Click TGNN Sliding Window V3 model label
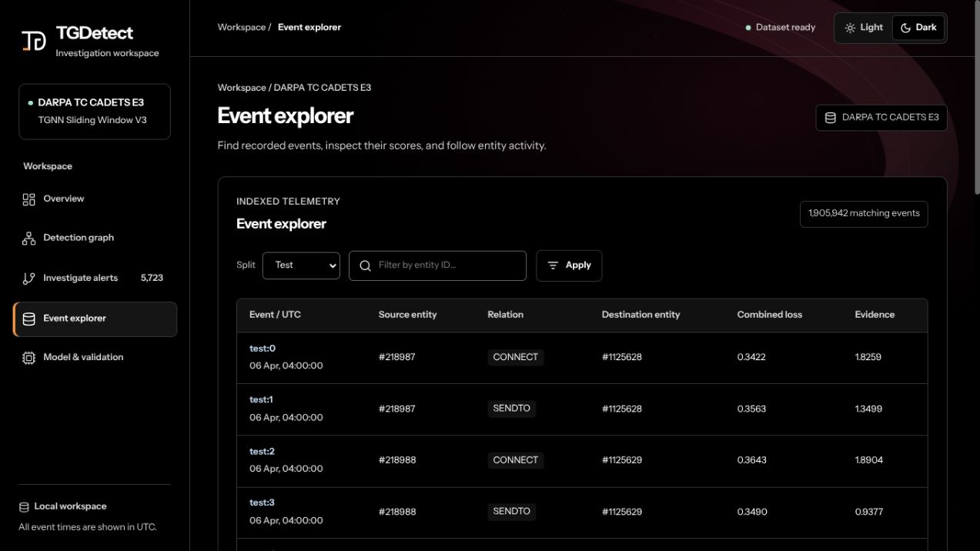 point(92,121)
